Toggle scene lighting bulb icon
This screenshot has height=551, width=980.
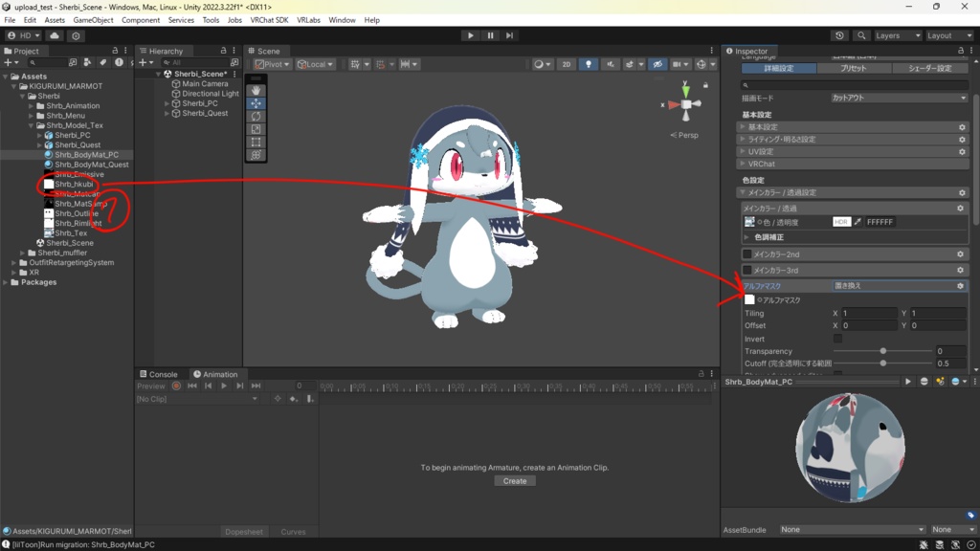click(x=589, y=64)
